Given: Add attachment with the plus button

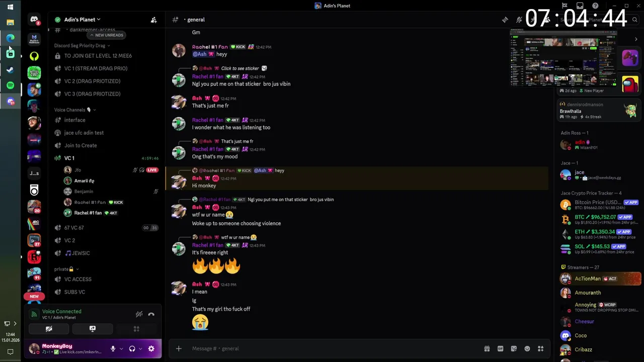Looking at the screenshot, I should (x=179, y=348).
